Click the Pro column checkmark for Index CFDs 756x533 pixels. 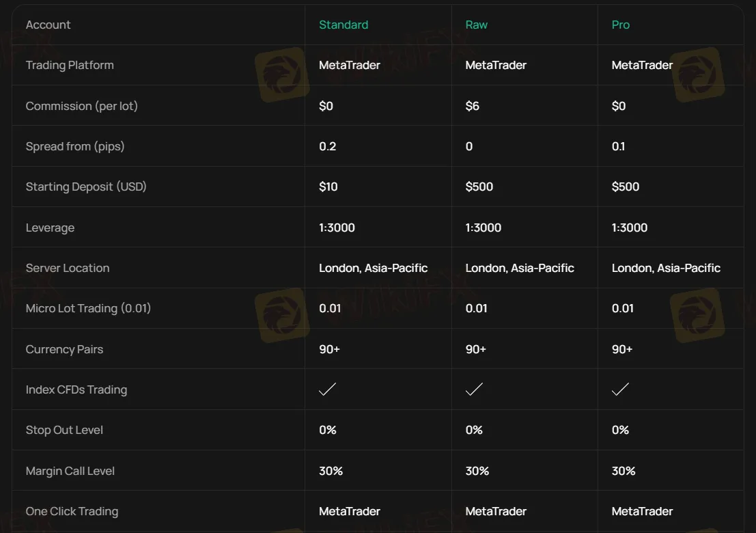pos(620,389)
